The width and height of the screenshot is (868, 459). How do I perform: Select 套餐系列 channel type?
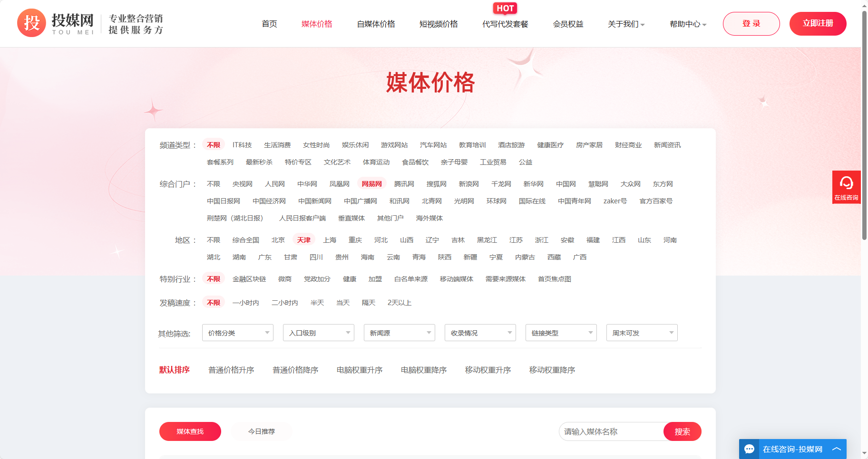click(x=220, y=162)
